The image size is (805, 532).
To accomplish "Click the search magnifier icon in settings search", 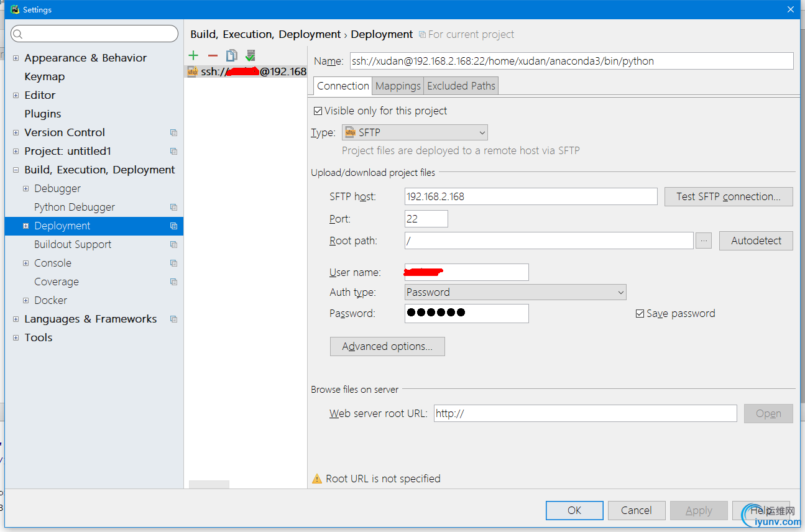I will (x=17, y=34).
